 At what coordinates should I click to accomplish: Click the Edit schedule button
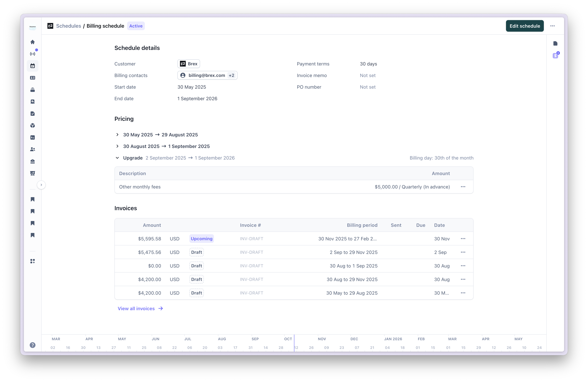pyautogui.click(x=524, y=26)
